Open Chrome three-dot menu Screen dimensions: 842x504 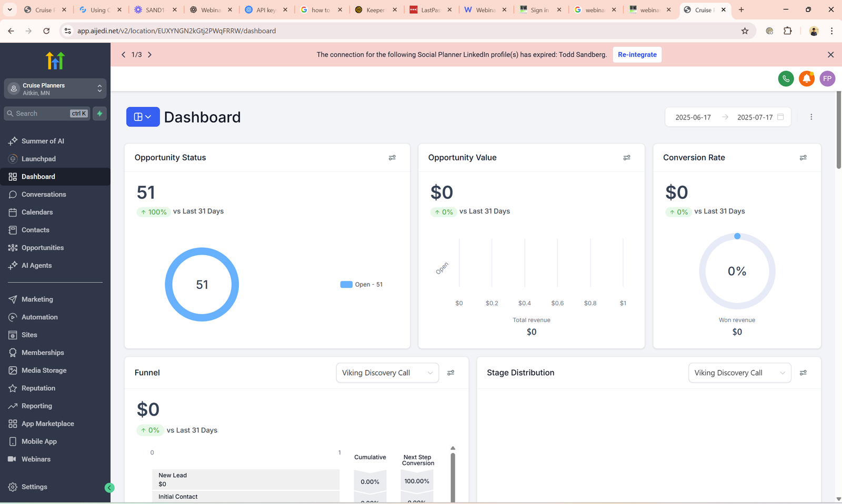[x=831, y=31]
